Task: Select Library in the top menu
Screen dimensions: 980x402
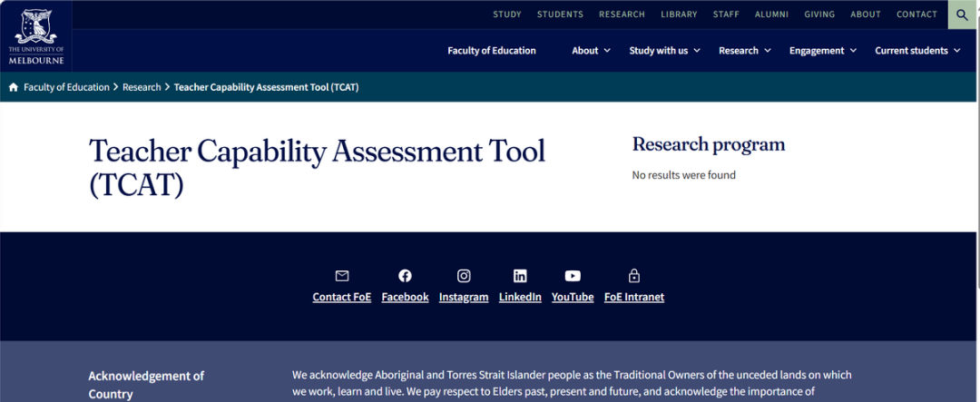Action: pyautogui.click(x=679, y=15)
